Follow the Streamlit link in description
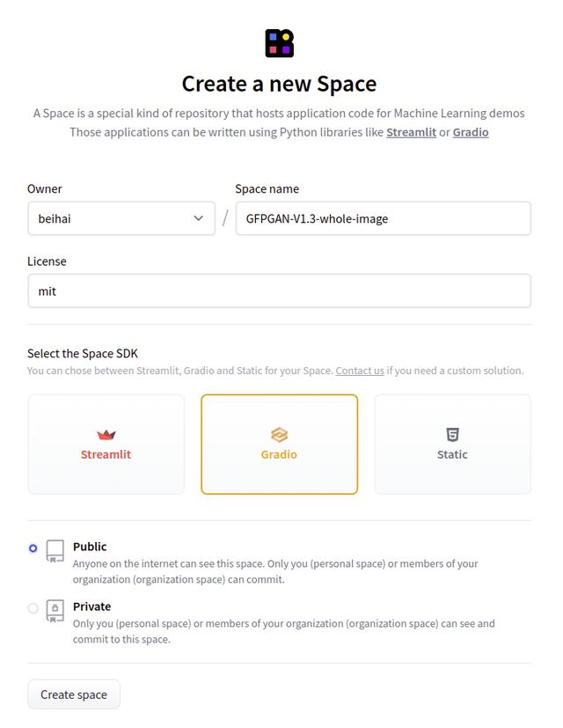This screenshot has width=563, height=728. click(x=411, y=132)
